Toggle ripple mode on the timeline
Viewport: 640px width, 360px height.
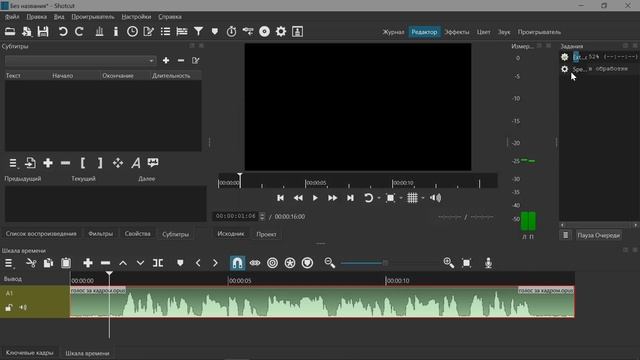click(272, 263)
